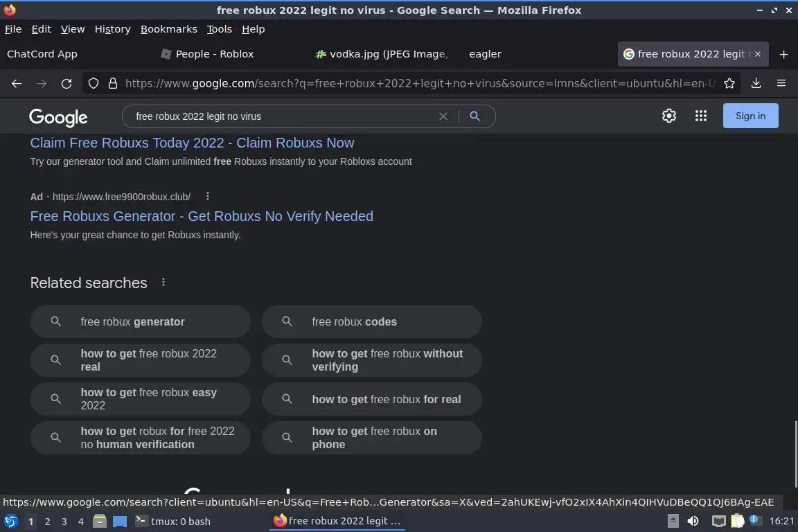Open the Firefox downloads panel
Viewport: 798px width, 532px height.
coord(756,84)
